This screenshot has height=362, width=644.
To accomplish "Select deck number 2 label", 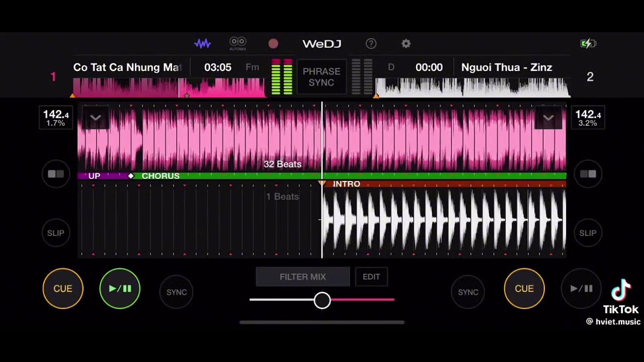I will point(590,77).
